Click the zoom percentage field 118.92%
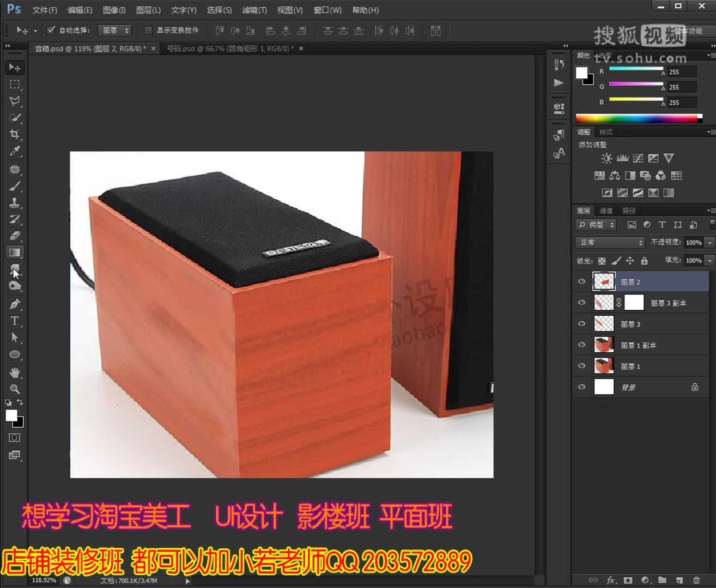The width and height of the screenshot is (716, 588). [x=44, y=580]
